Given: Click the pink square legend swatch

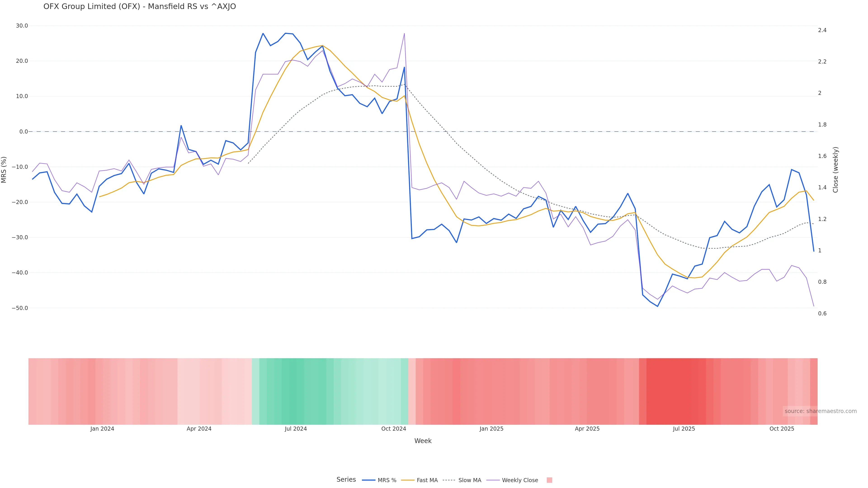Looking at the screenshot, I should 549,480.
